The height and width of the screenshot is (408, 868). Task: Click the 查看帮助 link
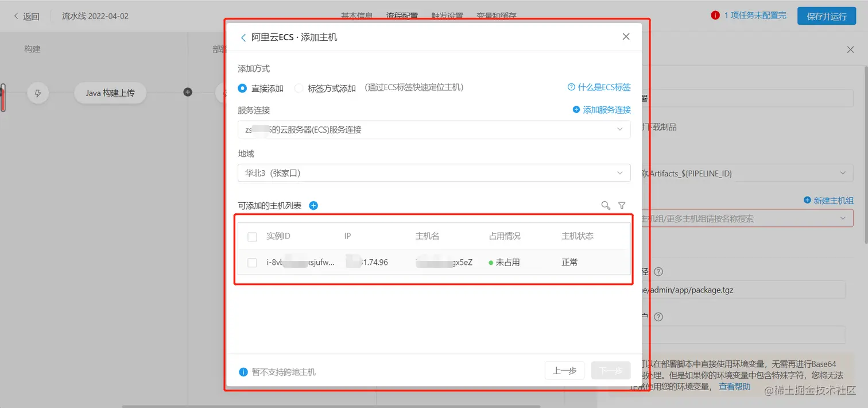point(734,387)
